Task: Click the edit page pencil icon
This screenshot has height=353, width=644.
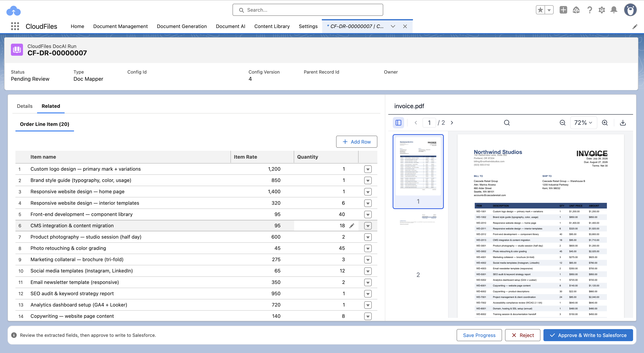Action: pyautogui.click(x=635, y=27)
